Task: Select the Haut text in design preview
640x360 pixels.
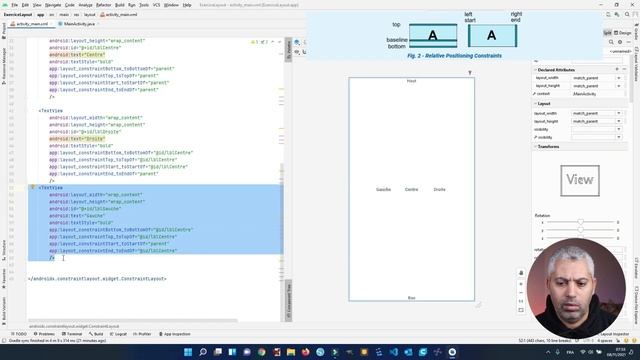Action: (x=411, y=81)
